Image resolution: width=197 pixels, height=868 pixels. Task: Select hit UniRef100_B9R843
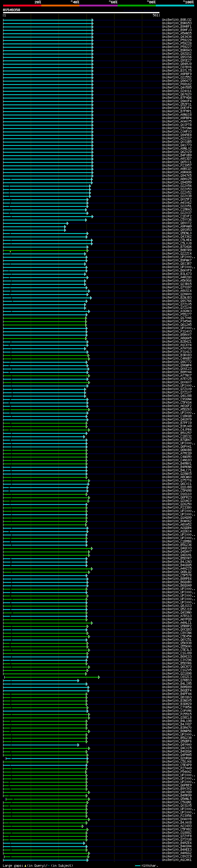tap(177, 50)
